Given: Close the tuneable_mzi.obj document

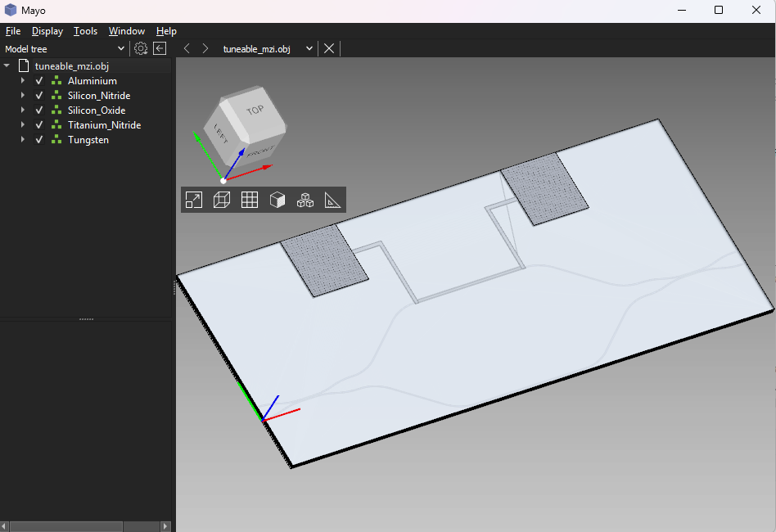Looking at the screenshot, I should [329, 48].
